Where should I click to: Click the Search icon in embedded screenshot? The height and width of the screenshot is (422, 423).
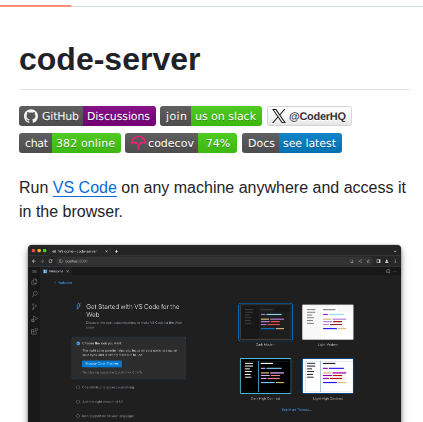[34, 294]
